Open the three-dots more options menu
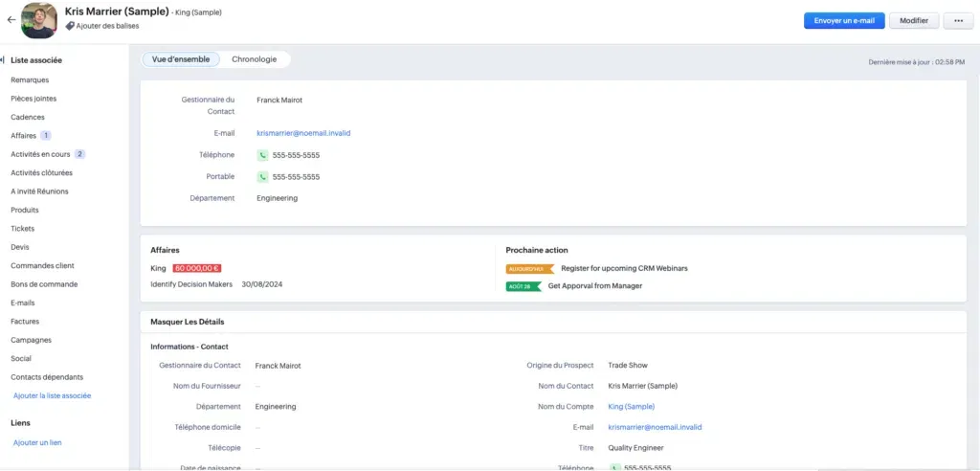980x471 pixels. (x=958, y=20)
